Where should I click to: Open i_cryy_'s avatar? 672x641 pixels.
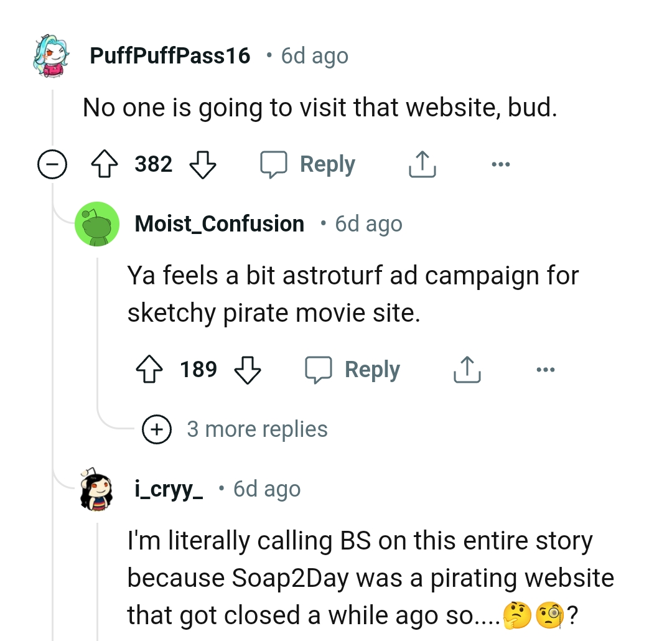(95, 489)
